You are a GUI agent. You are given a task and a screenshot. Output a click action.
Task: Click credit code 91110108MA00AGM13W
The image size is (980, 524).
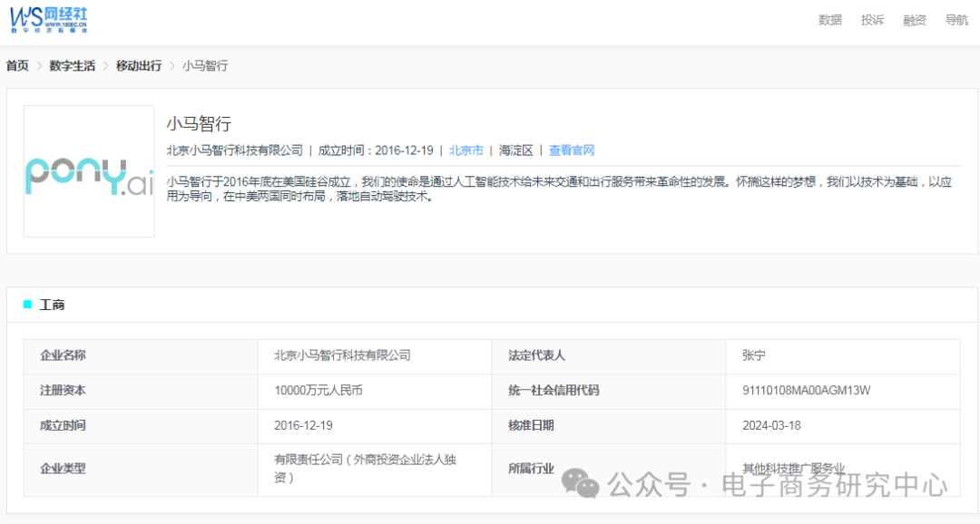(x=807, y=391)
